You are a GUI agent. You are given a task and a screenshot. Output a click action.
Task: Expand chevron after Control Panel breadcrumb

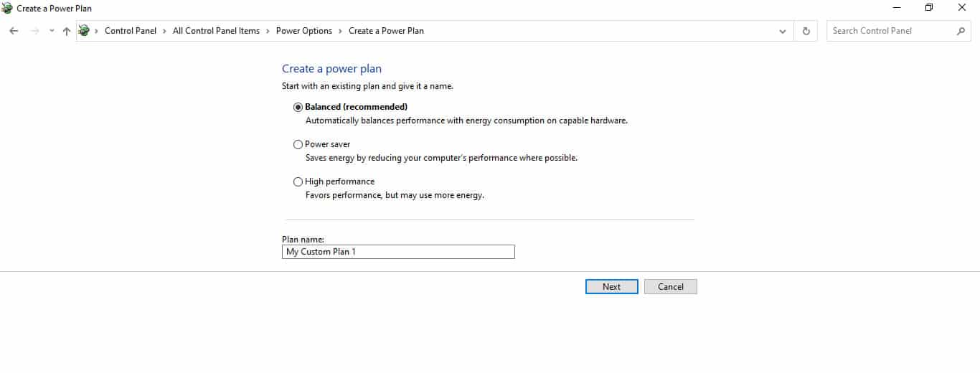coord(164,31)
